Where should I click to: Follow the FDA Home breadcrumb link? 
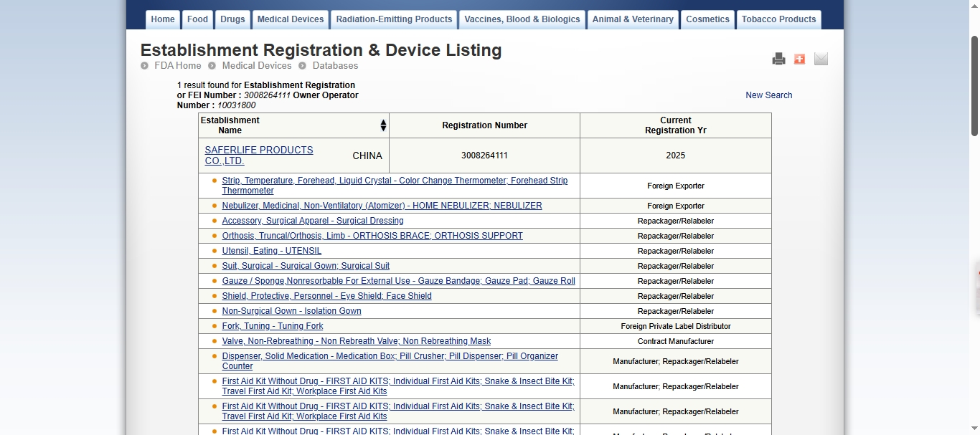coord(178,65)
